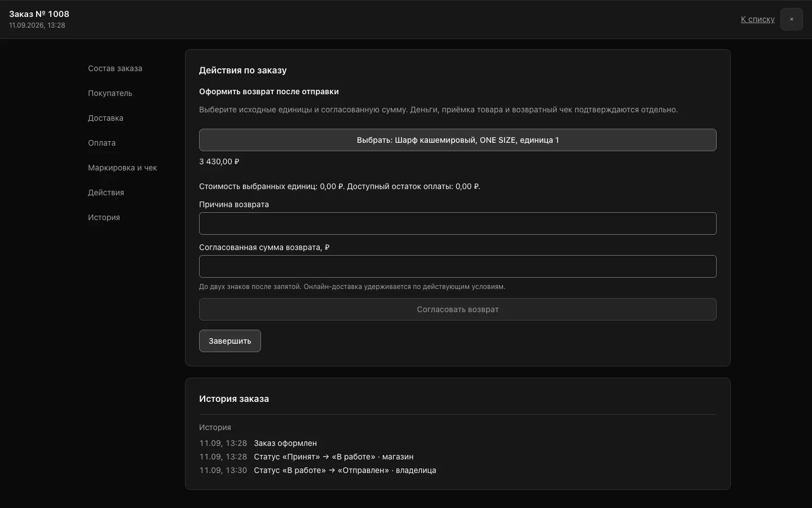Viewport: 812px width, 508px height.
Task: Click «Оформить возврат после отправки» subheading
Action: point(269,91)
